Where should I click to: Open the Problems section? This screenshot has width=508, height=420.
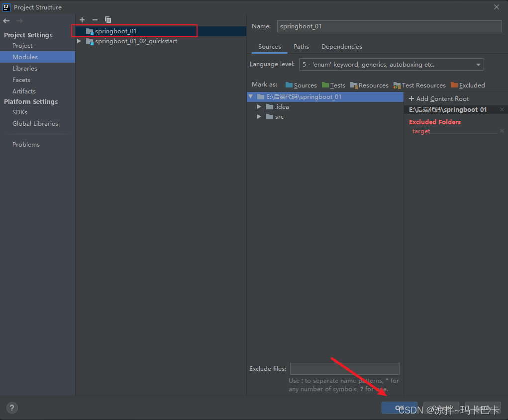pyautogui.click(x=38, y=144)
